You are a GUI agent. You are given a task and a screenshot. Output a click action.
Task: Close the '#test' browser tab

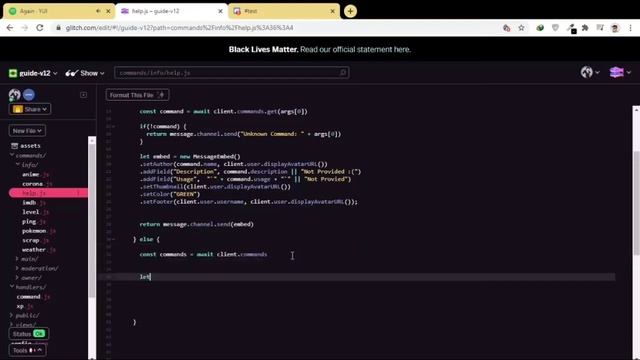tap(332, 11)
